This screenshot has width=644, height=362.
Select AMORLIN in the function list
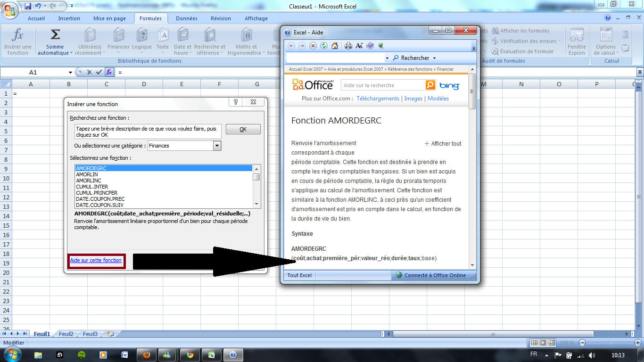pos(87,174)
